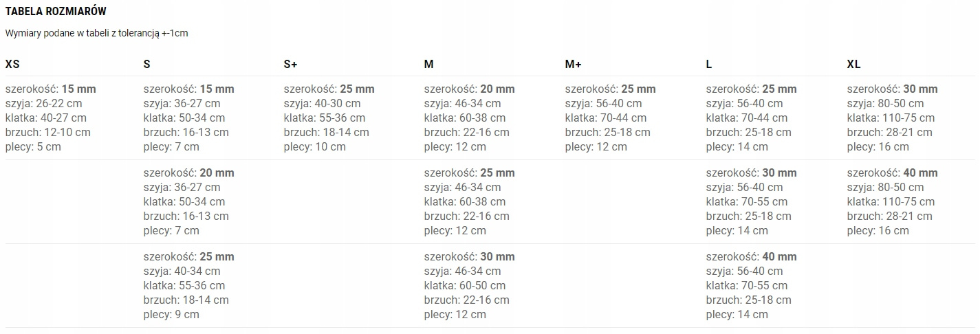Select the M size column header
980x334 pixels.
429,65
